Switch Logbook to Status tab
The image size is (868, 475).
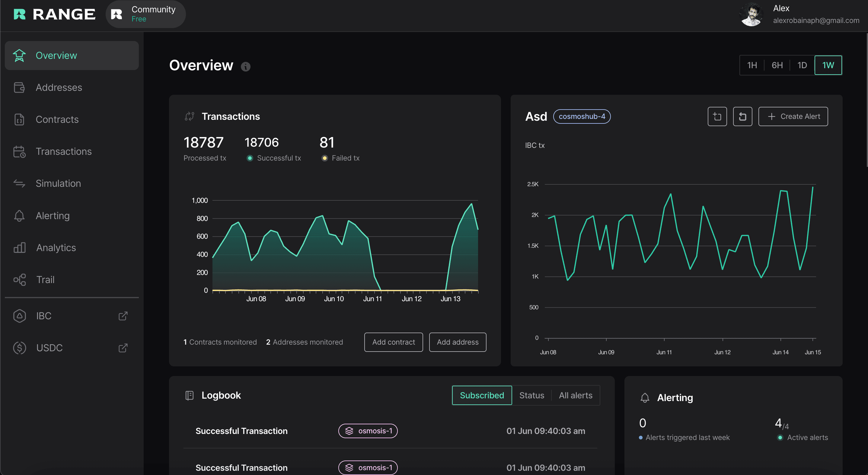(531, 396)
